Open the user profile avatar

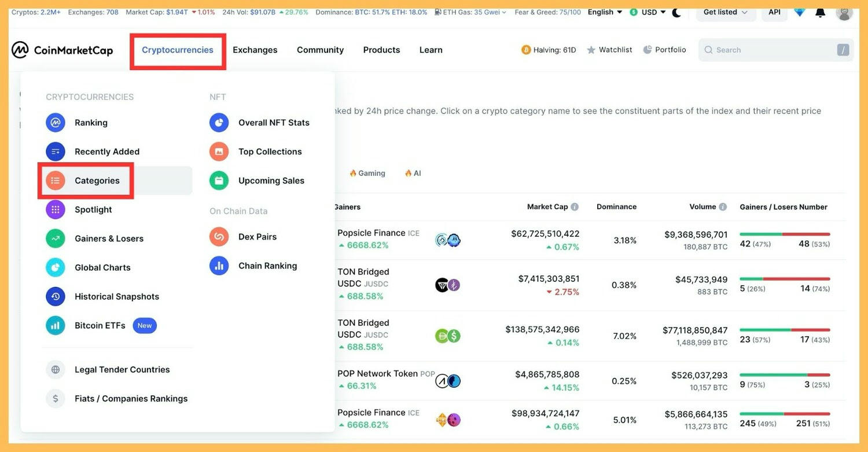[x=844, y=12]
